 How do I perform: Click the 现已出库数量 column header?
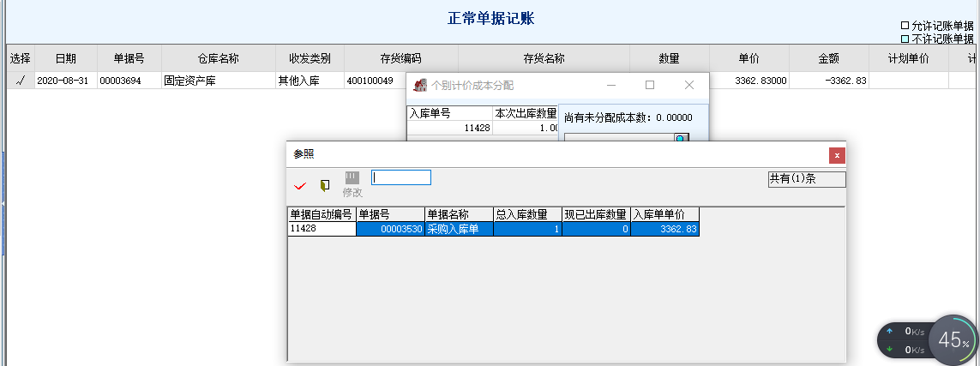click(597, 214)
